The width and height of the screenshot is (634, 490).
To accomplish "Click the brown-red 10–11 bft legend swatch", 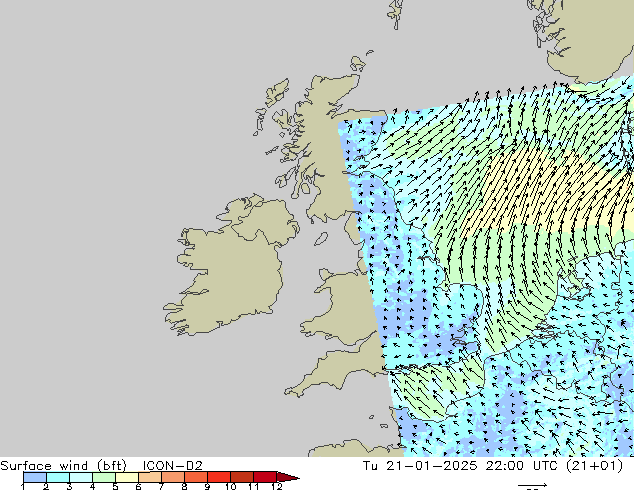I will click(x=242, y=477).
